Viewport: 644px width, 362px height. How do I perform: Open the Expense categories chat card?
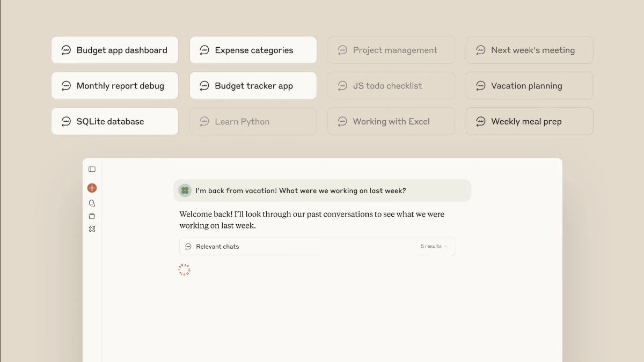(253, 50)
